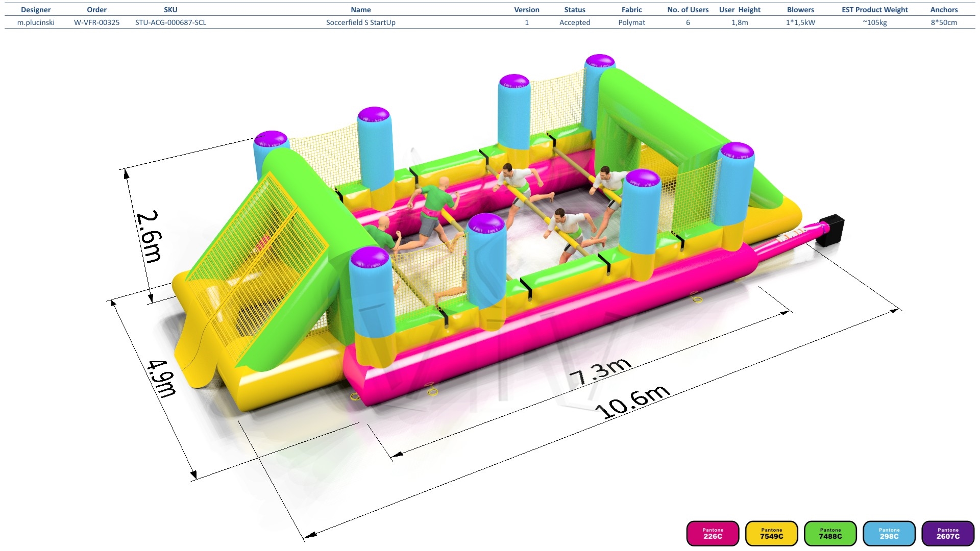Click SKU value STU-ACG-000687-SCL
The image size is (980, 551).
coord(170,22)
